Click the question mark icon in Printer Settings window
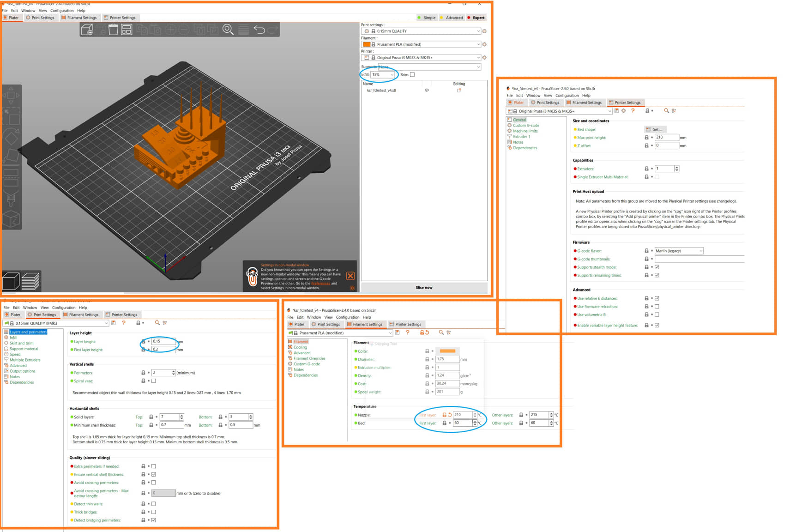 point(633,111)
